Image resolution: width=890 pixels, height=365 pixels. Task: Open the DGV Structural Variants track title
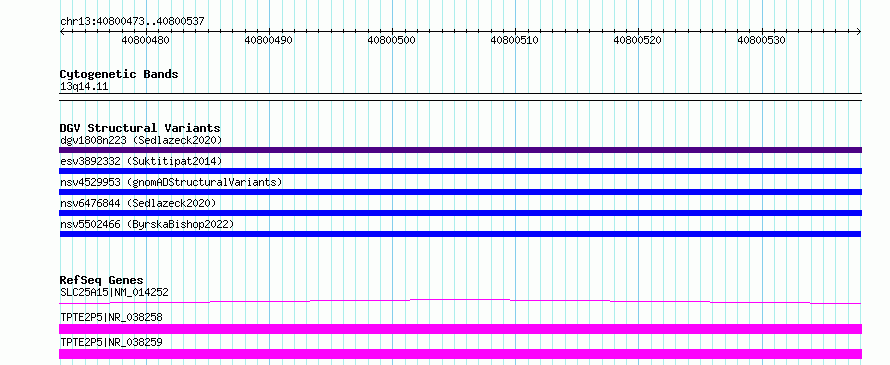pos(140,128)
